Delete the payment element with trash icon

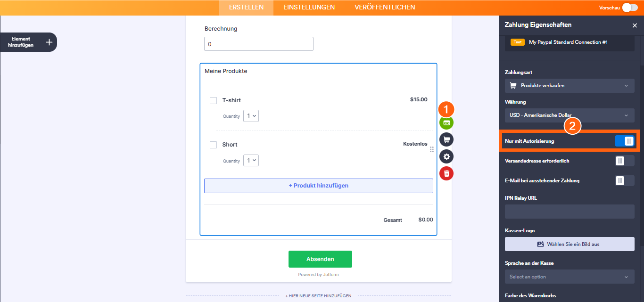pyautogui.click(x=446, y=173)
